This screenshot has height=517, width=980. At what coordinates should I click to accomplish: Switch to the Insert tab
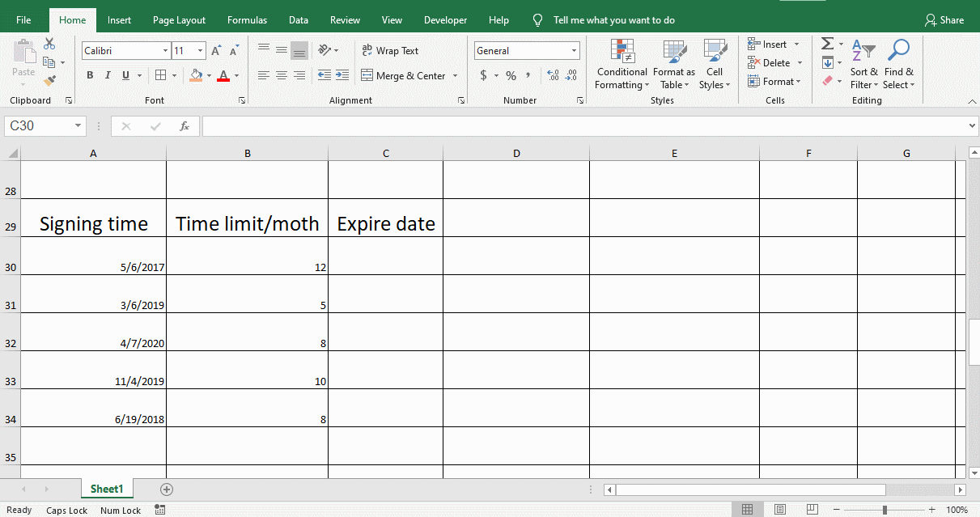tap(119, 20)
